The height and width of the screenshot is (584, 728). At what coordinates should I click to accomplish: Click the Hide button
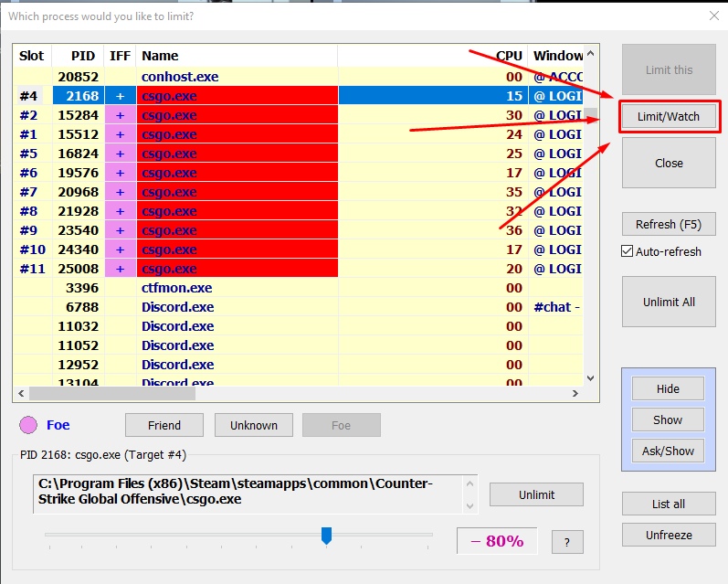(x=668, y=388)
